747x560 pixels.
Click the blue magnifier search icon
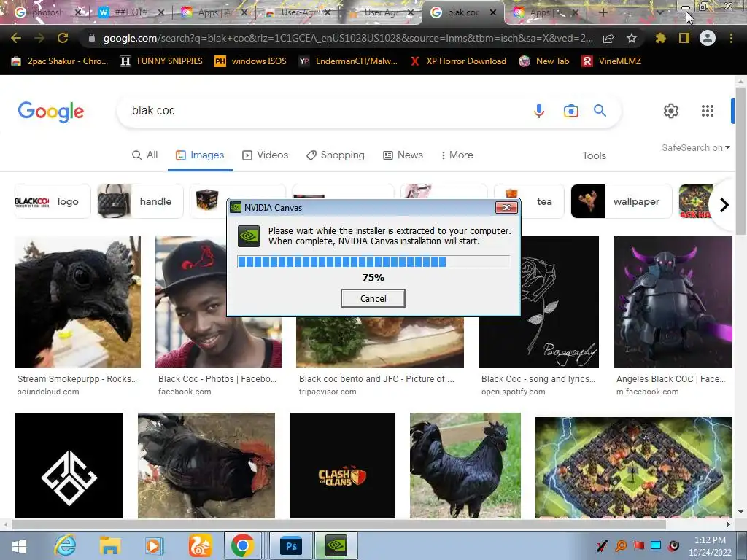point(600,111)
